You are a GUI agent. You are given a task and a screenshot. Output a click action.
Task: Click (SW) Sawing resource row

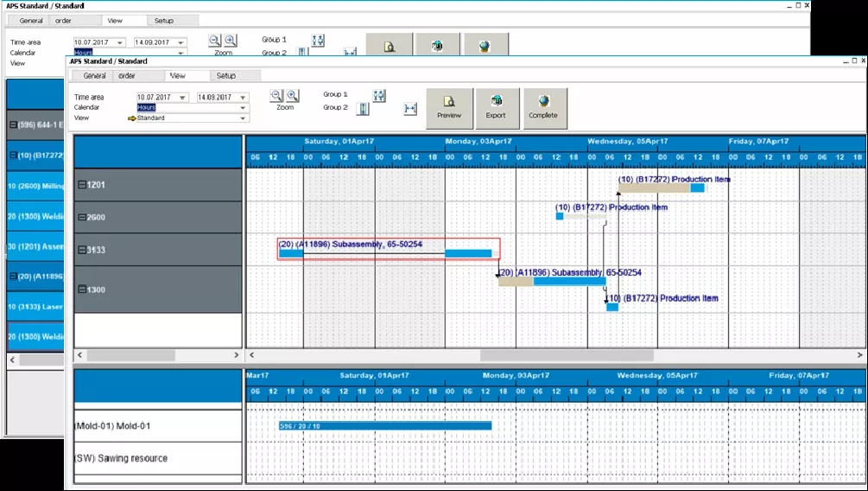point(158,458)
